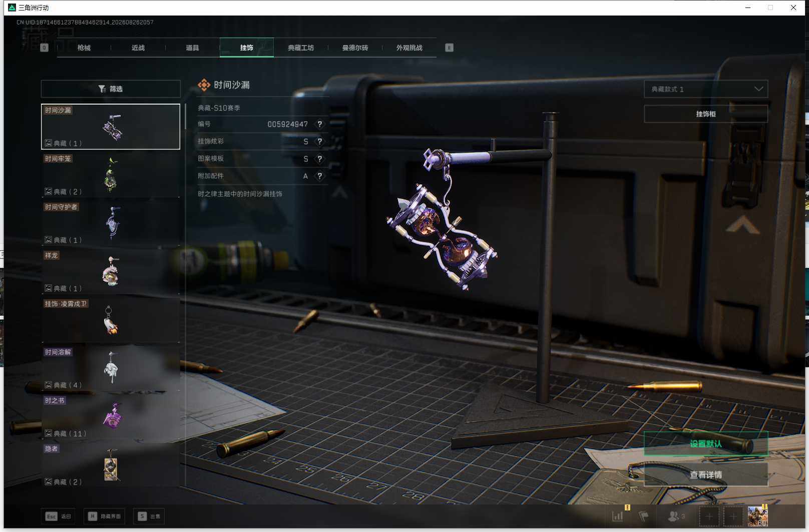Screen dimensions: 809x532
Task: Open the 枪械 tab
Action: pyautogui.click(x=84, y=48)
